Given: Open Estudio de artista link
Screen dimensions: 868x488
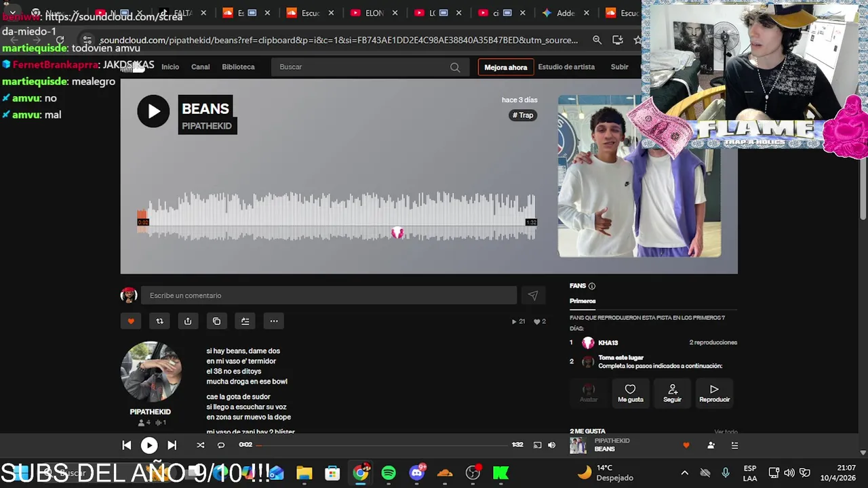Looking at the screenshot, I should coord(566,67).
